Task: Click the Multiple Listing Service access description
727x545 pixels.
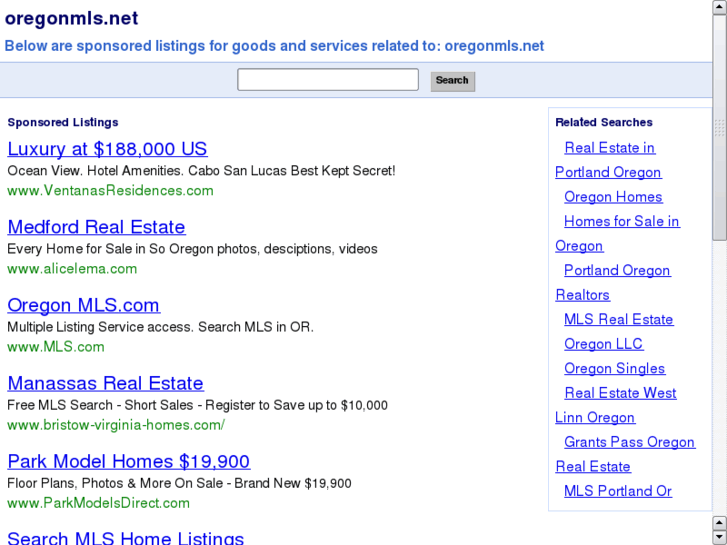Action: [x=160, y=327]
